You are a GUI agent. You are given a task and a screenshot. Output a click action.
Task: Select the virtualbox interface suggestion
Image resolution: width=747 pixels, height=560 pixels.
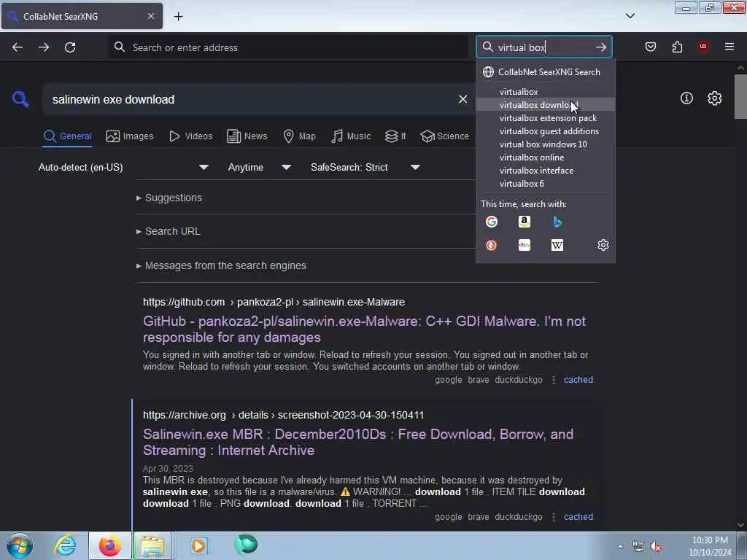[x=546, y=170]
